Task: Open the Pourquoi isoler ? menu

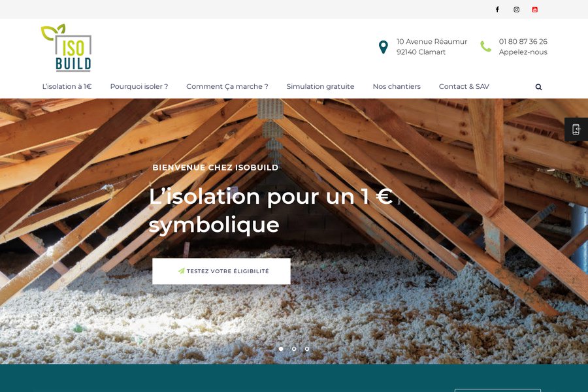Action: [139, 86]
